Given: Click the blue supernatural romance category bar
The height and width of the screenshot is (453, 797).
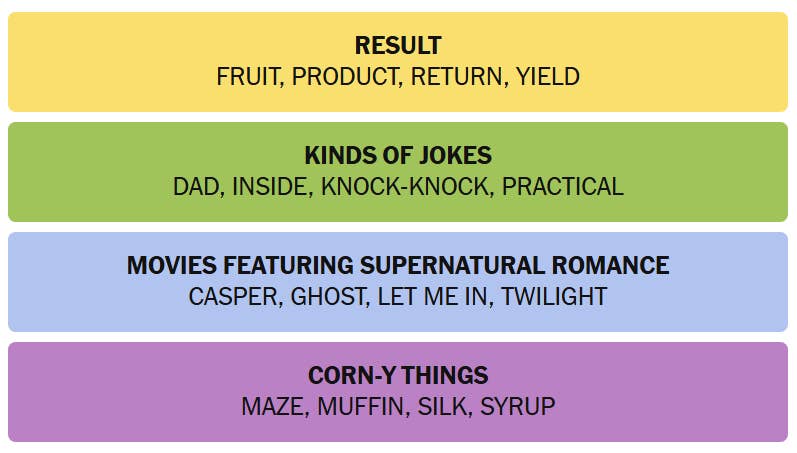Looking at the screenshot, I should coord(398,282).
